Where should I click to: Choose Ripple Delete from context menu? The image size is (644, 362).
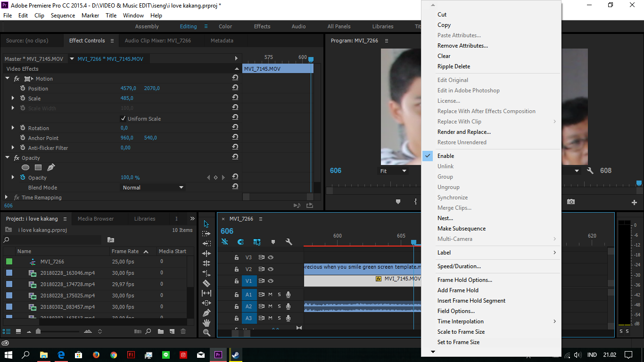pos(491,66)
